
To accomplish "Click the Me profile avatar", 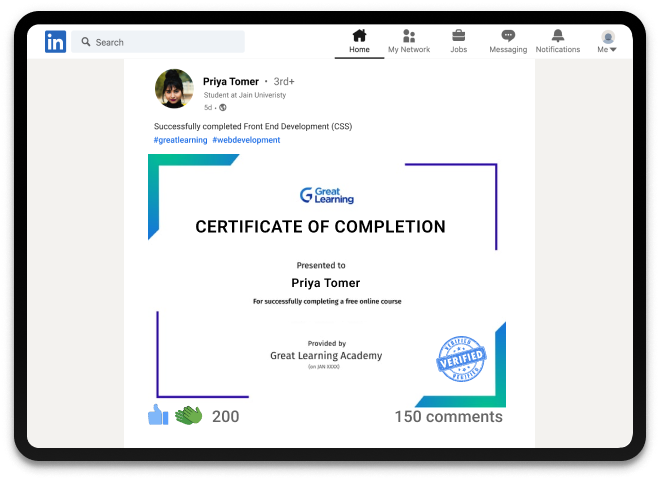I will [608, 37].
